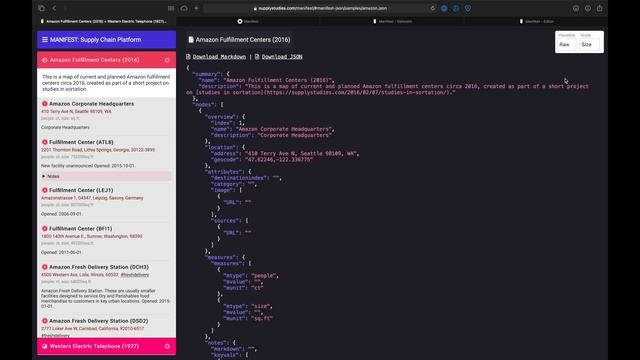Click the Download JSON link
640x360 pixels.
[282, 57]
